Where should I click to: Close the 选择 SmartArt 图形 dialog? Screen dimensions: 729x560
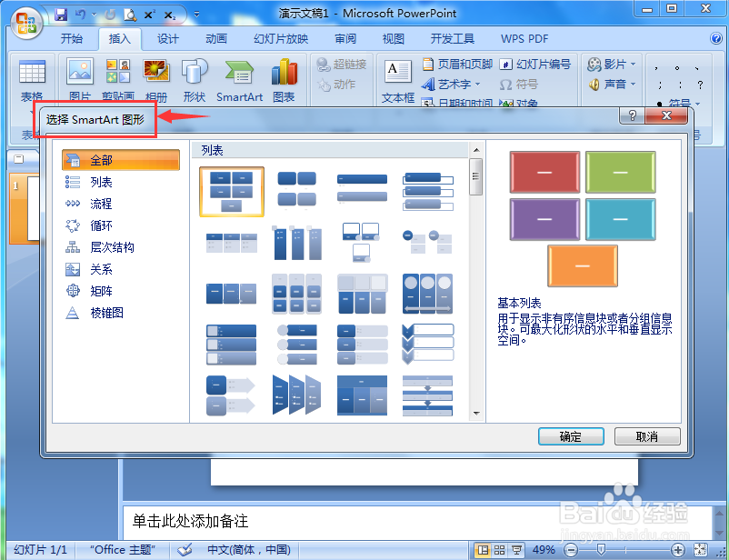[x=666, y=115]
